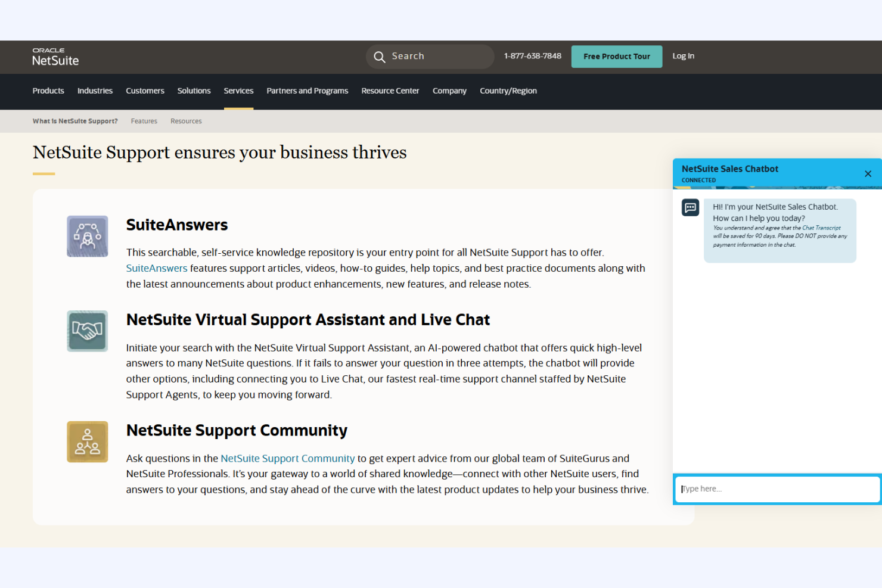The height and width of the screenshot is (588, 882).
Task: Click the CONNECTED status label
Action: [698, 180]
